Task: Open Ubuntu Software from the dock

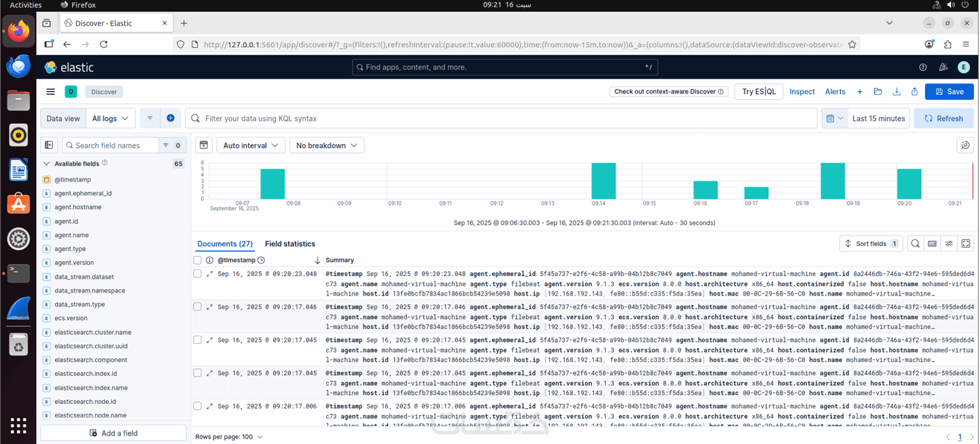Action: pyautogui.click(x=18, y=205)
